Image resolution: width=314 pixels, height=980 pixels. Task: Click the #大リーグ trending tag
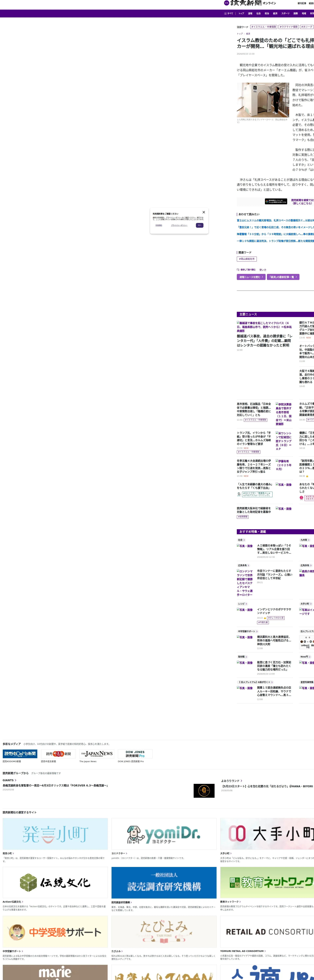tap(307, 27)
